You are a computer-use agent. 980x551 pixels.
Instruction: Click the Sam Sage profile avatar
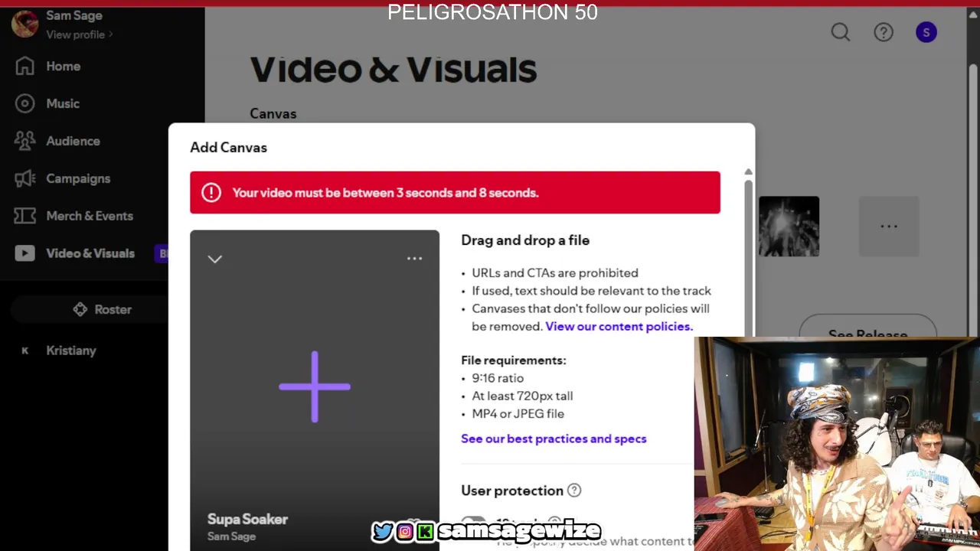pos(24,24)
